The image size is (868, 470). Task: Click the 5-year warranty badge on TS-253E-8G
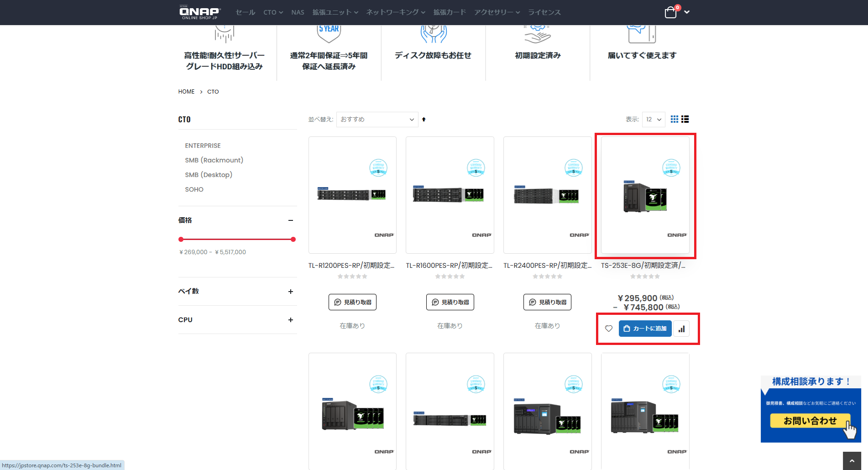click(x=671, y=168)
